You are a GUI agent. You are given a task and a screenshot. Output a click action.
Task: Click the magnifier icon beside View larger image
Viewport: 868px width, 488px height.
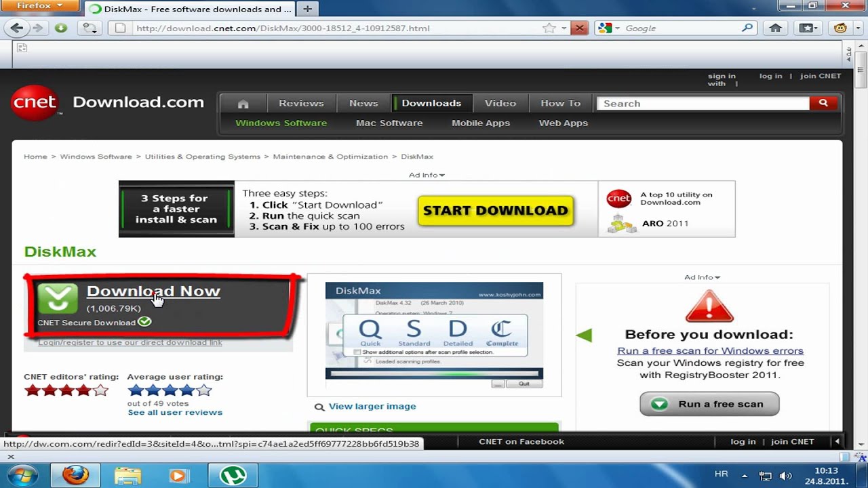319,407
